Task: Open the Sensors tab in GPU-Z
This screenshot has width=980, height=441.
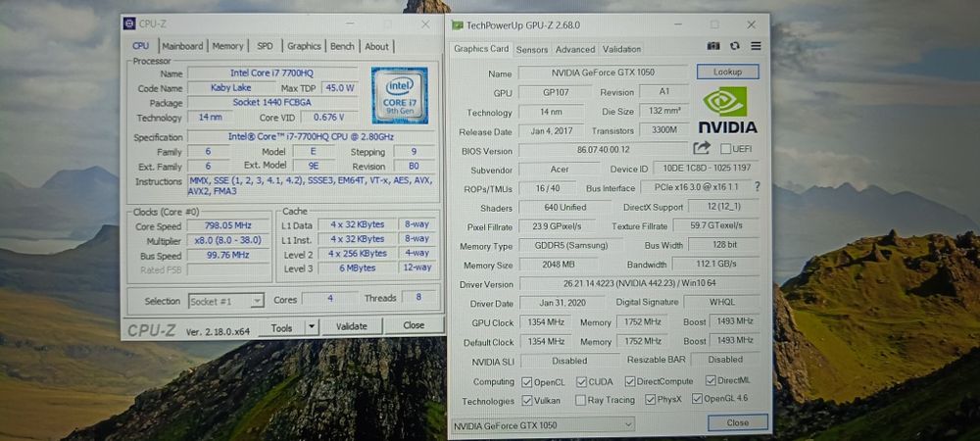Action: [532, 49]
